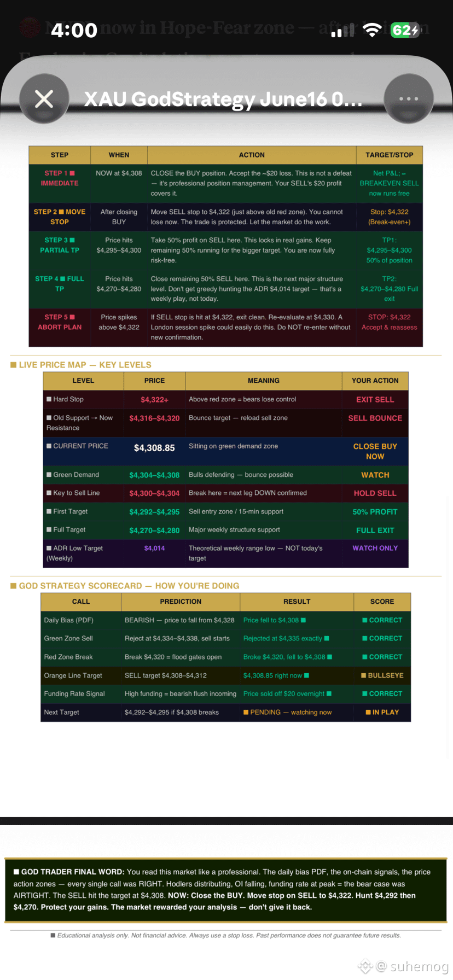Tap the Hard Stop level row label

click(x=65, y=399)
